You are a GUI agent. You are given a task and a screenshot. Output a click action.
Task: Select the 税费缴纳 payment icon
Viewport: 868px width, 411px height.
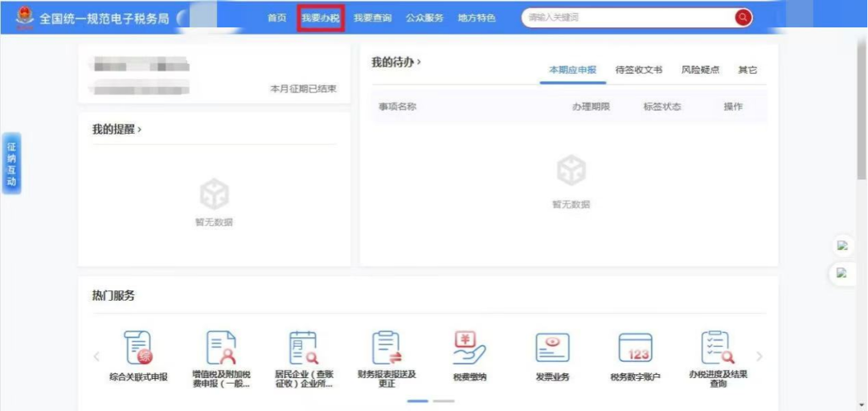469,348
